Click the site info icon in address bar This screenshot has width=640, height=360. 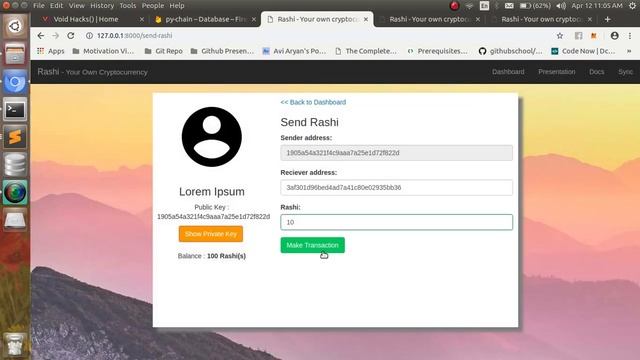[89, 36]
